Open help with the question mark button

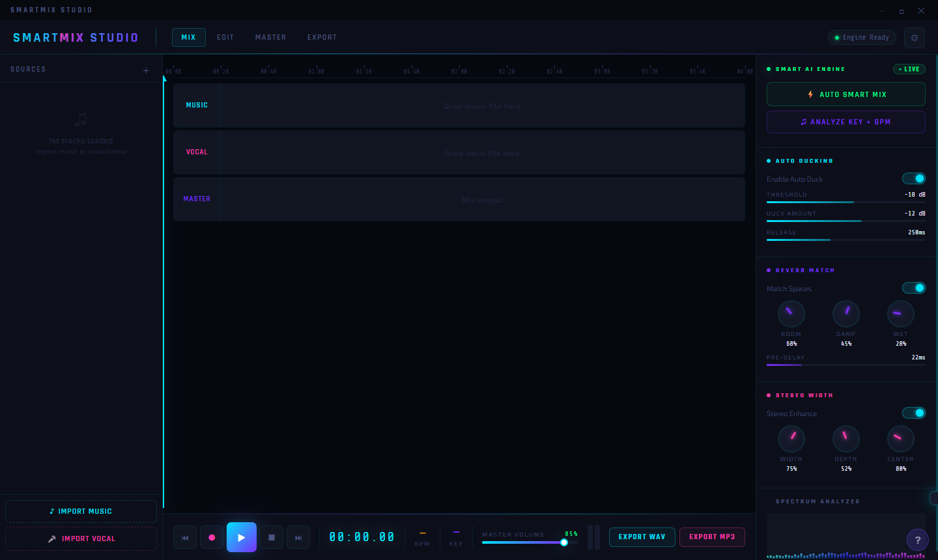tap(918, 540)
